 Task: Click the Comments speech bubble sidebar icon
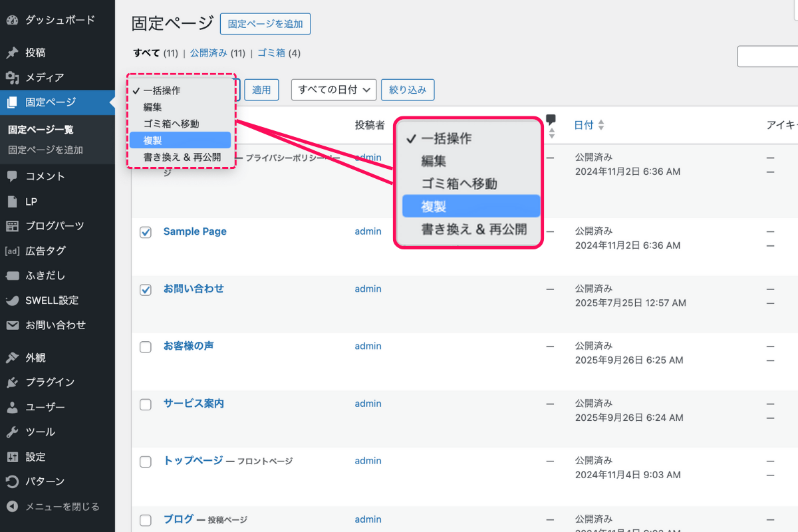tap(12, 177)
